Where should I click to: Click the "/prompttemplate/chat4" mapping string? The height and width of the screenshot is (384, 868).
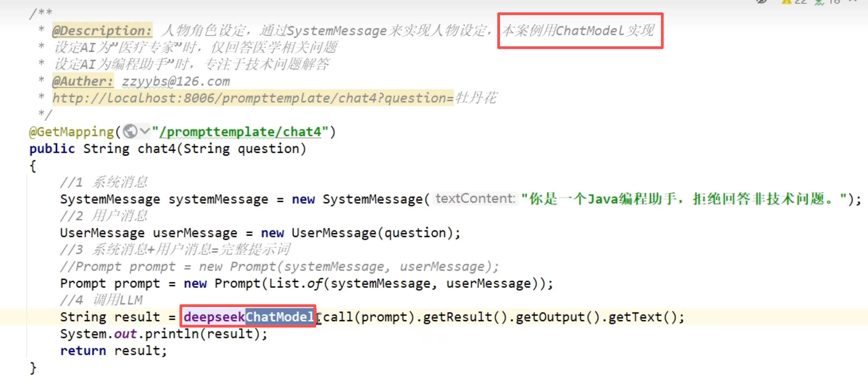[240, 132]
